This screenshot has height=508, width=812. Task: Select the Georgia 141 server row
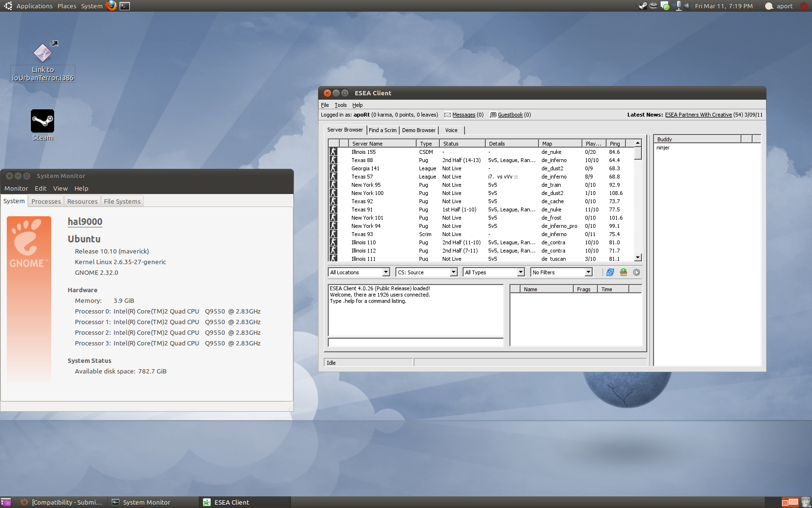(x=481, y=168)
